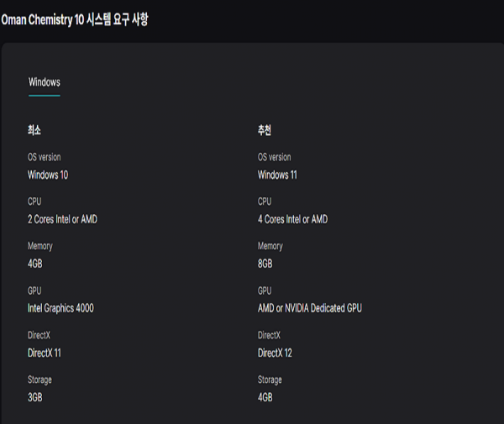
Task: Click the 최소 column heading
Action: point(34,131)
